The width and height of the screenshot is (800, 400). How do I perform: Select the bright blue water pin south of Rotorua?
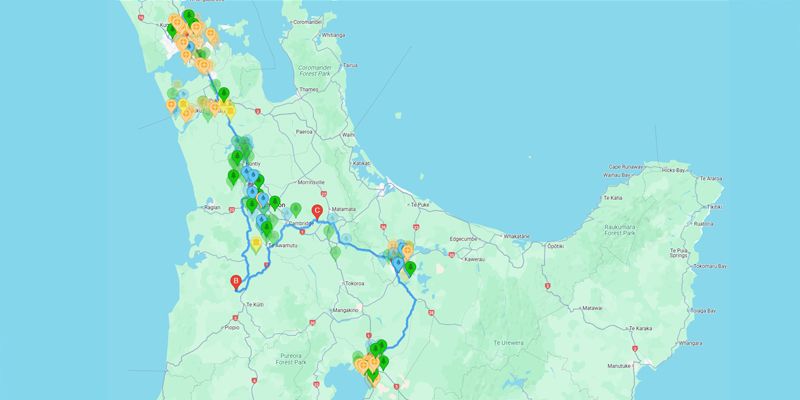point(398,264)
